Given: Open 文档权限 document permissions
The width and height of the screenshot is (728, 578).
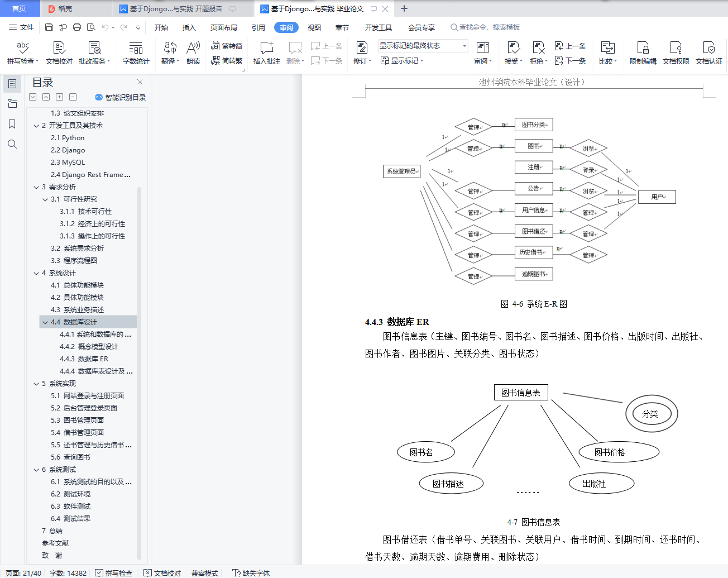Looking at the screenshot, I should 676,53.
